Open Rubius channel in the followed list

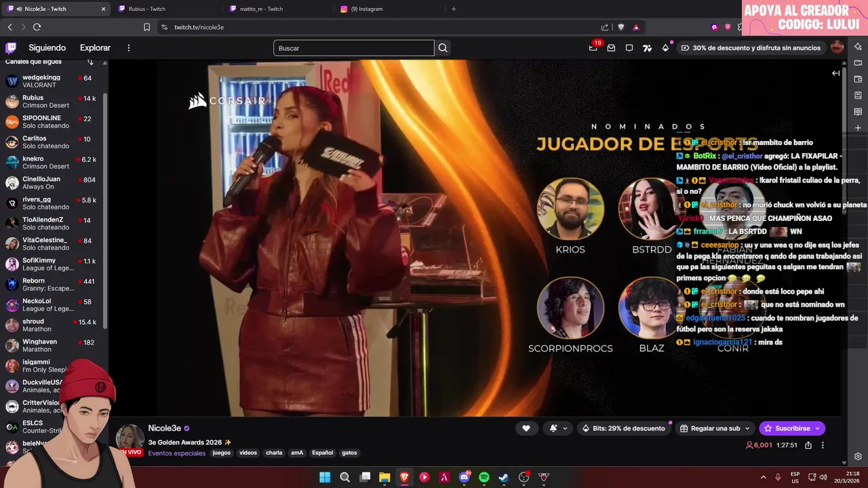coord(53,102)
